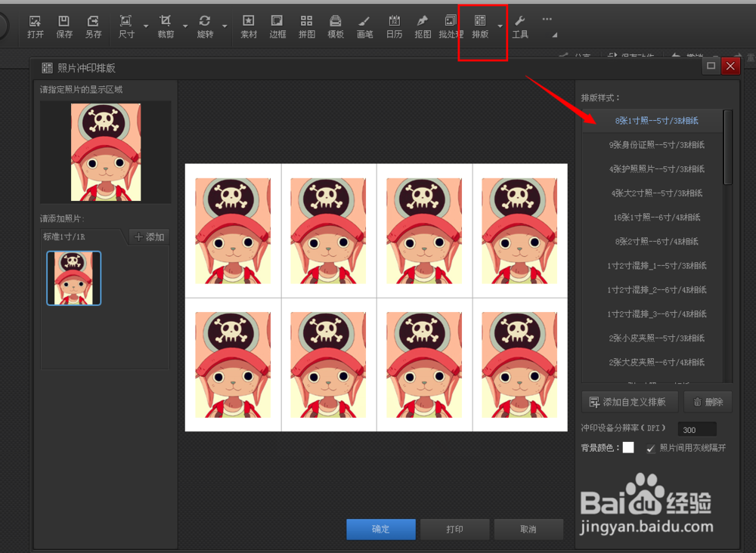Screen dimensions: 756x553
Task: Select 1寸2寸混排_3--6寸/4R相纸 layout
Action: [652, 314]
